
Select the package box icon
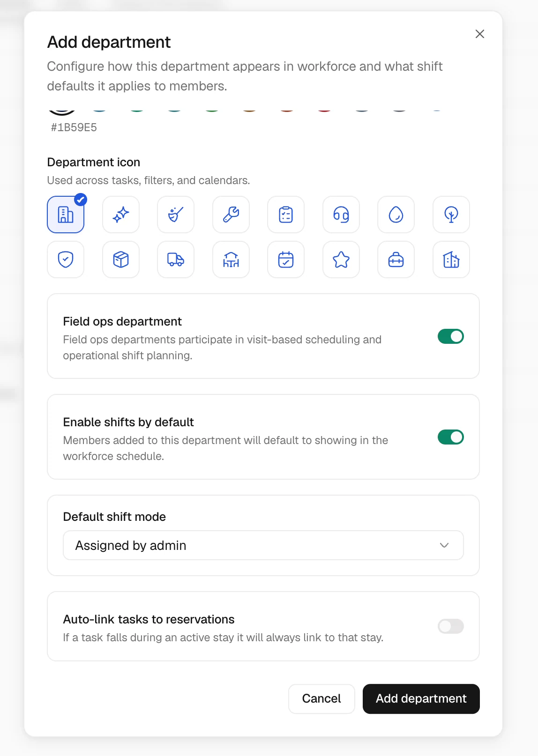tap(121, 259)
